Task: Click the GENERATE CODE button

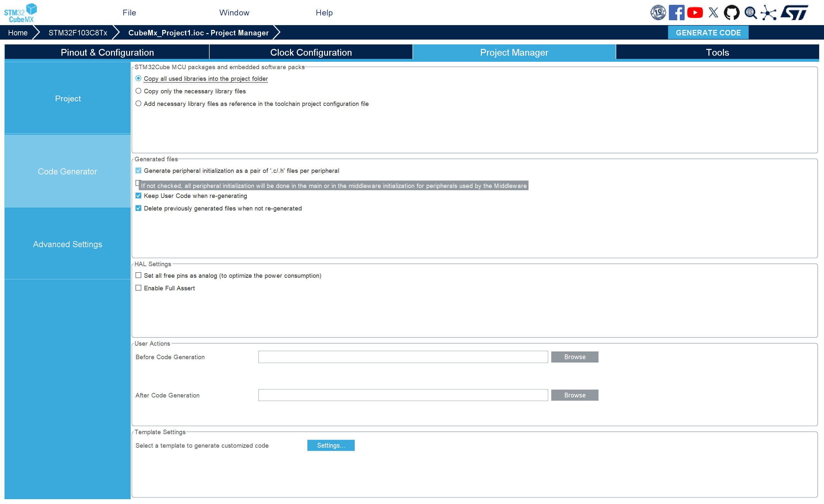Action: pyautogui.click(x=708, y=33)
